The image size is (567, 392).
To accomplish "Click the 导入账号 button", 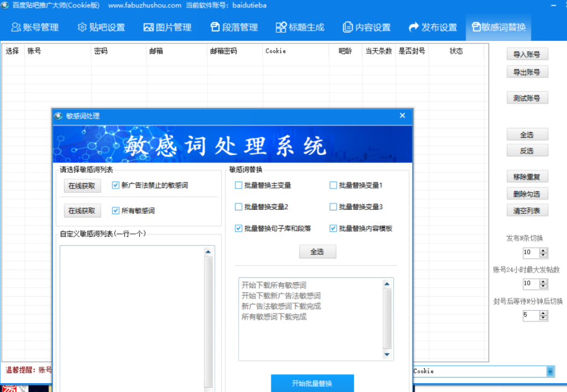I will (x=527, y=54).
